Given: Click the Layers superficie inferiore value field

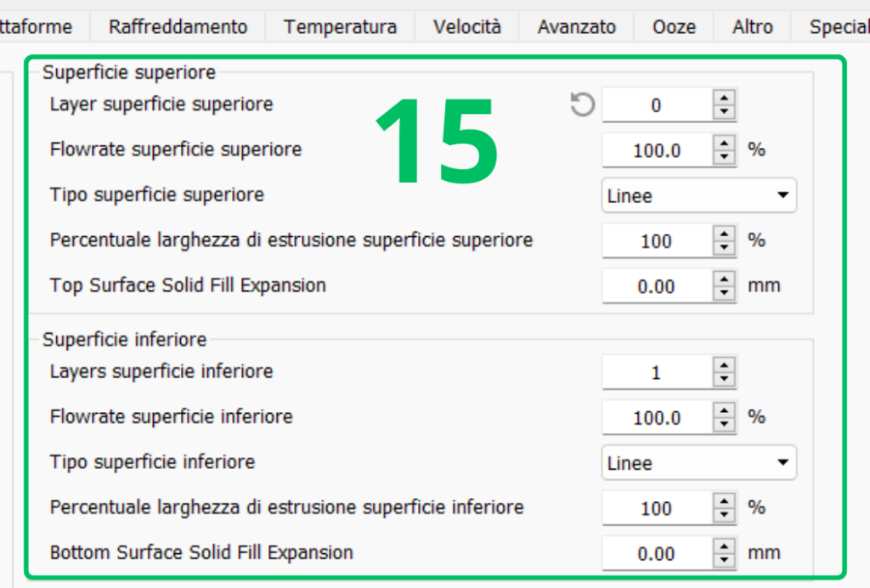Looking at the screenshot, I should pyautogui.click(x=656, y=373).
